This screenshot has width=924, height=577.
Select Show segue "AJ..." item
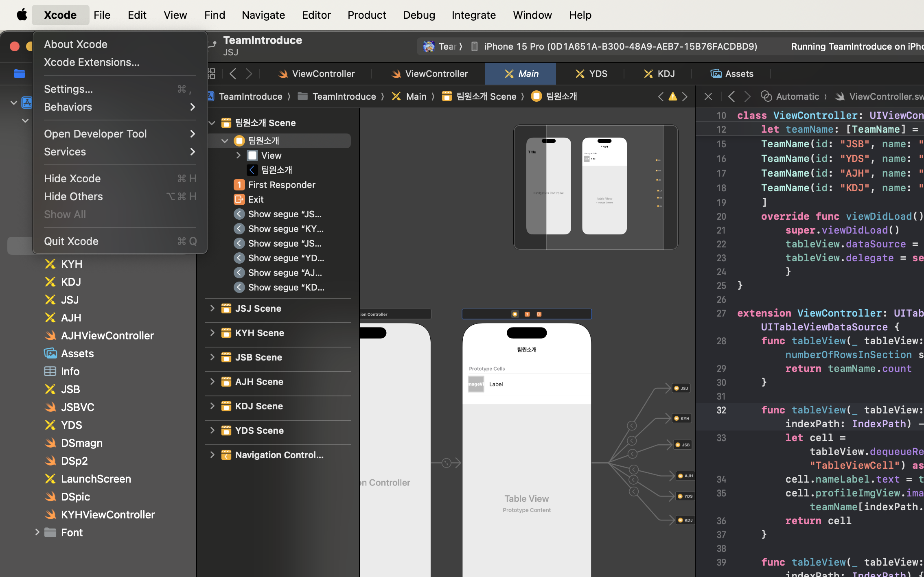285,273
